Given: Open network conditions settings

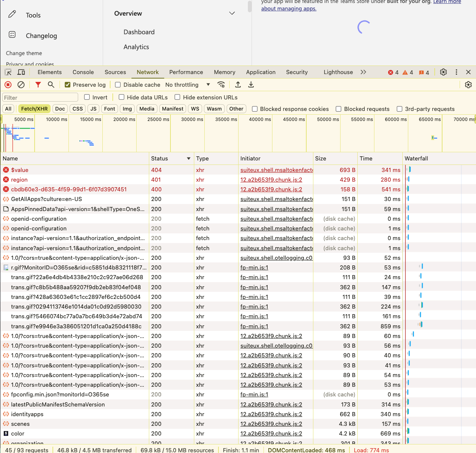Looking at the screenshot, I should [221, 84].
